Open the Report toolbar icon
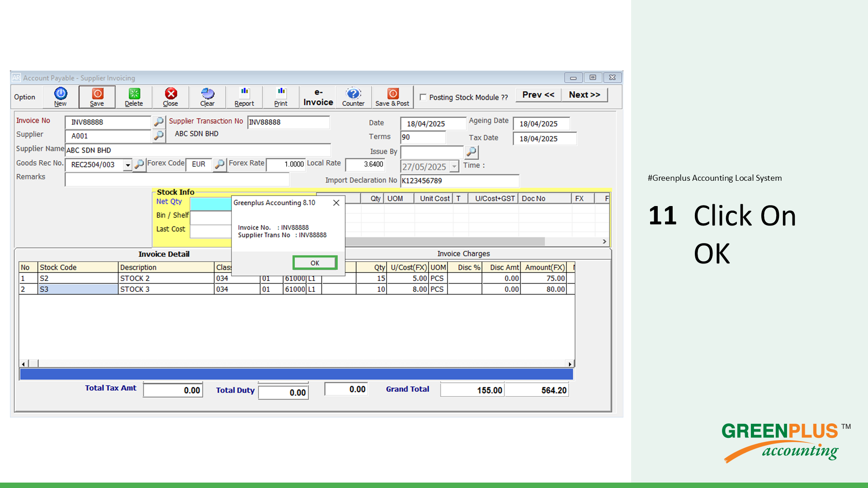Screen dimensions: 868x488 pyautogui.click(x=244, y=97)
